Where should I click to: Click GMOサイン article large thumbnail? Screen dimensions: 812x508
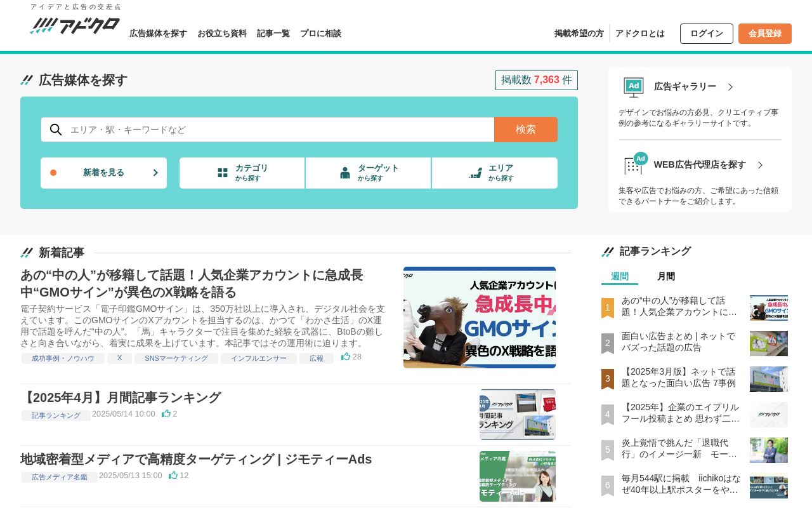point(480,317)
